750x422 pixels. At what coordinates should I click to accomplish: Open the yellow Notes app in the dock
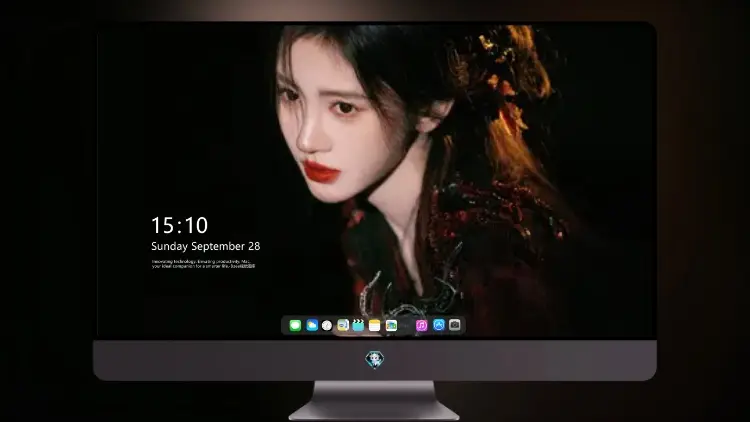point(375,325)
